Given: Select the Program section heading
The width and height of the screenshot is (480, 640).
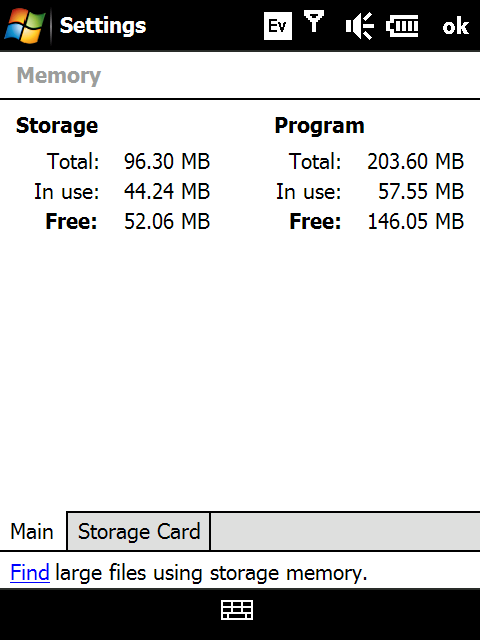Looking at the screenshot, I should tap(320, 125).
